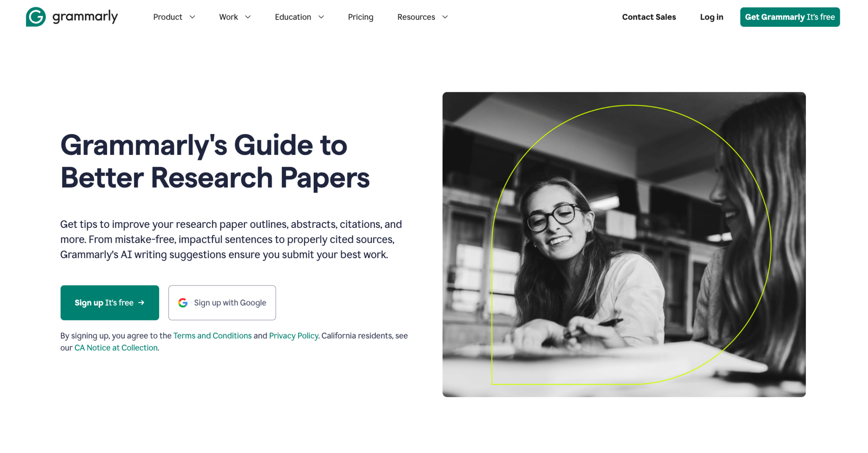Click the hero image of the students
868x453 pixels.
pyautogui.click(x=624, y=244)
